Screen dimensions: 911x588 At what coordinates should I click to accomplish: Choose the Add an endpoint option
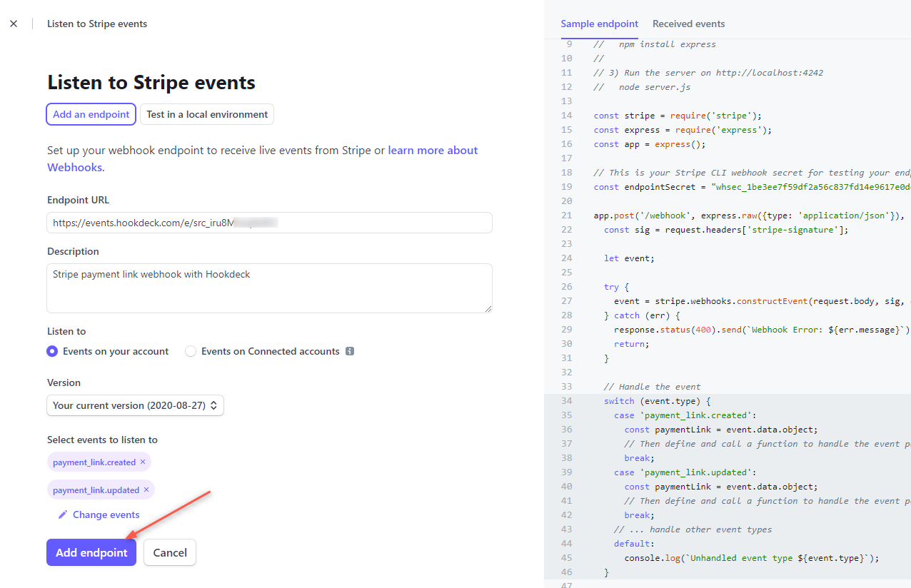[91, 114]
